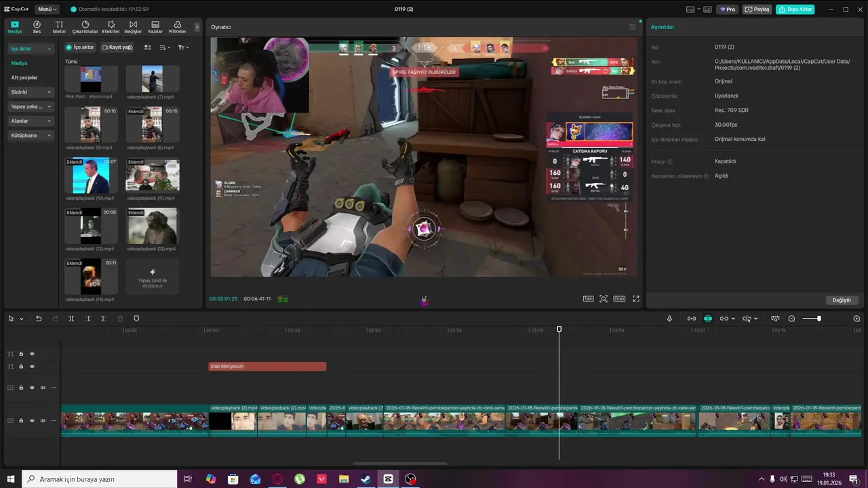Expand the Alanlar section
This screenshot has height=488, width=868.
click(x=31, y=121)
